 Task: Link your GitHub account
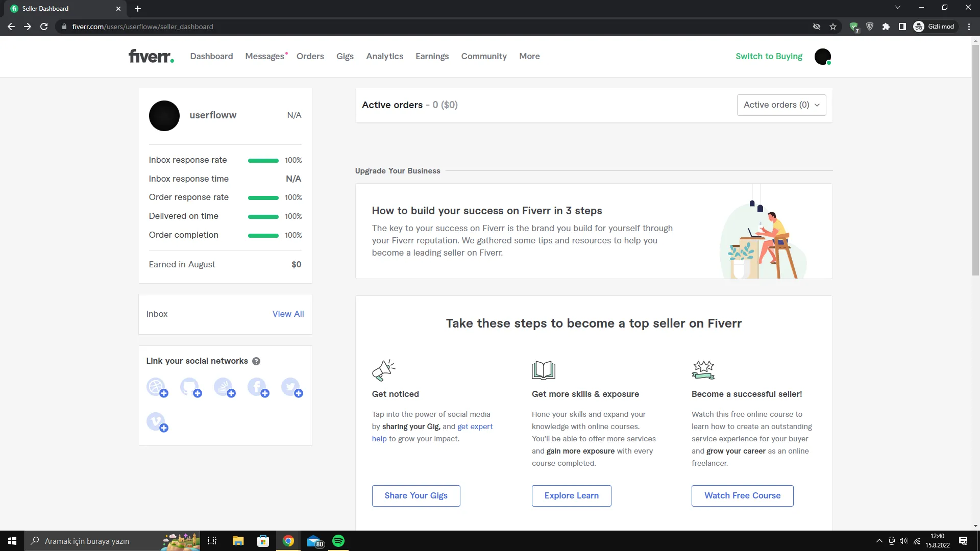(x=190, y=388)
